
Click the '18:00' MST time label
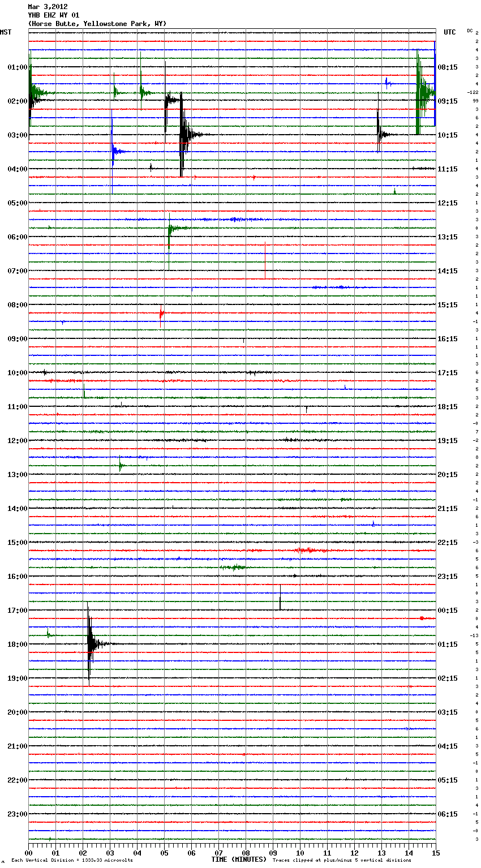click(x=18, y=644)
